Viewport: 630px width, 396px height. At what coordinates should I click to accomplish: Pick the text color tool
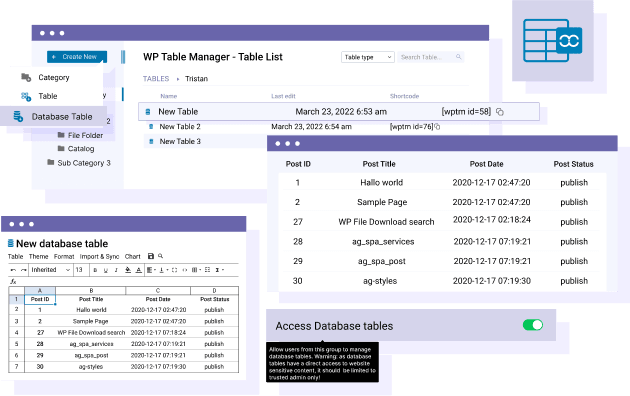(x=139, y=270)
